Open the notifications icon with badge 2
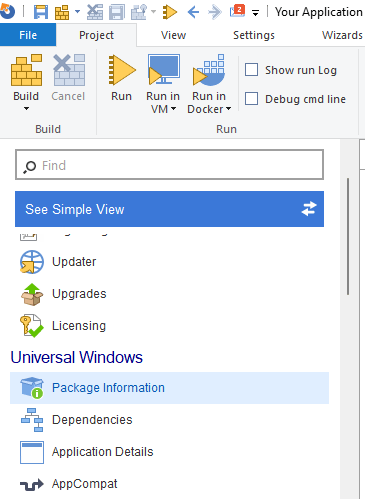 pos(237,11)
